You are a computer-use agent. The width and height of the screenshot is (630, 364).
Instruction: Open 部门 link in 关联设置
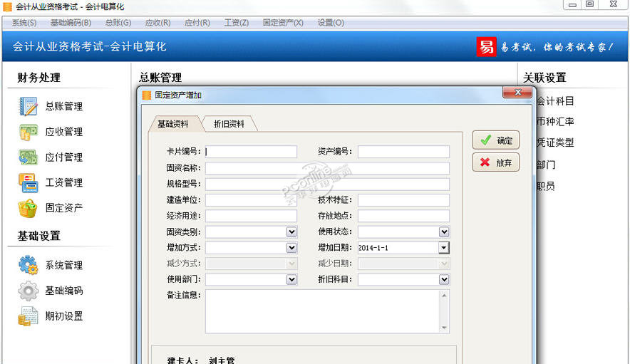click(546, 165)
